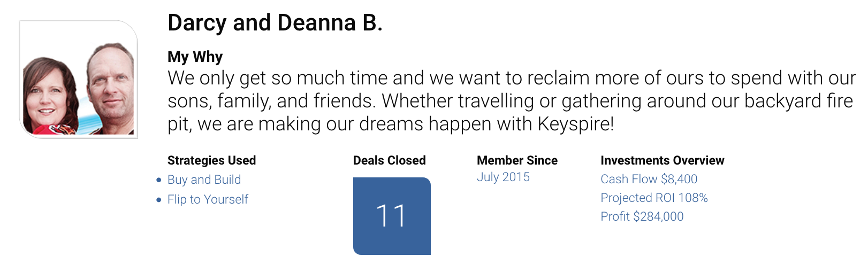868x265 pixels.
Task: Select the July 2015 member date
Action: (503, 177)
